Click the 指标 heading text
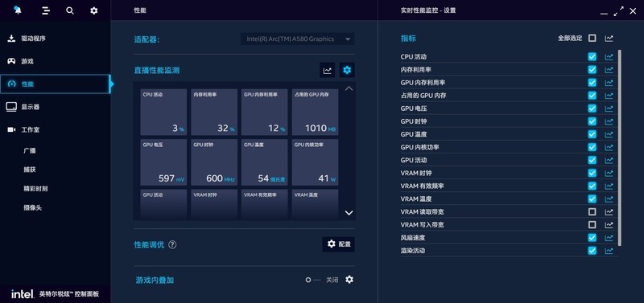 click(x=408, y=39)
